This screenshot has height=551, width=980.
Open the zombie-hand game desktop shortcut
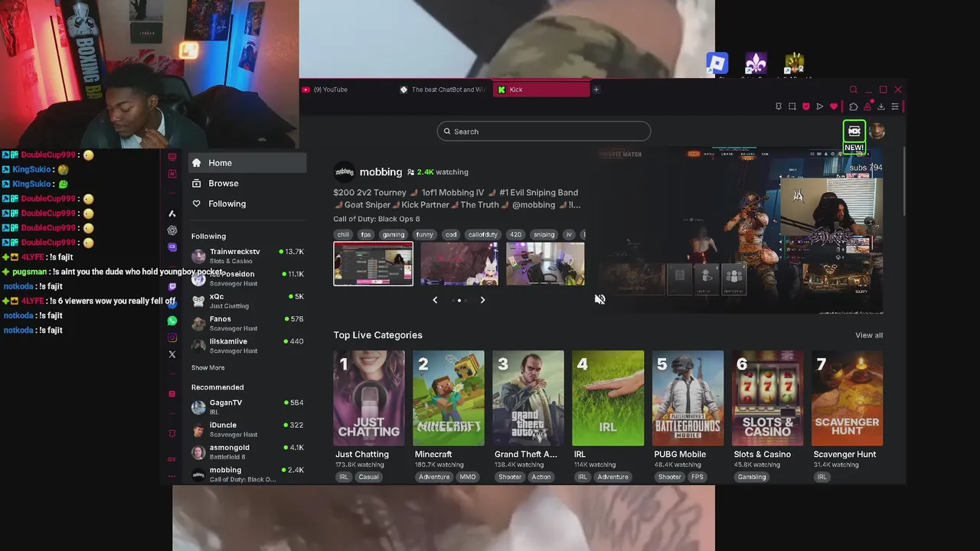coord(794,64)
